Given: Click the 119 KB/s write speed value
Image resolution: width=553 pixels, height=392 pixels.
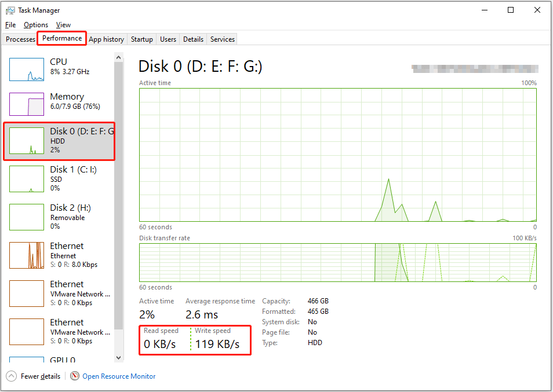Looking at the screenshot, I should pyautogui.click(x=217, y=344).
